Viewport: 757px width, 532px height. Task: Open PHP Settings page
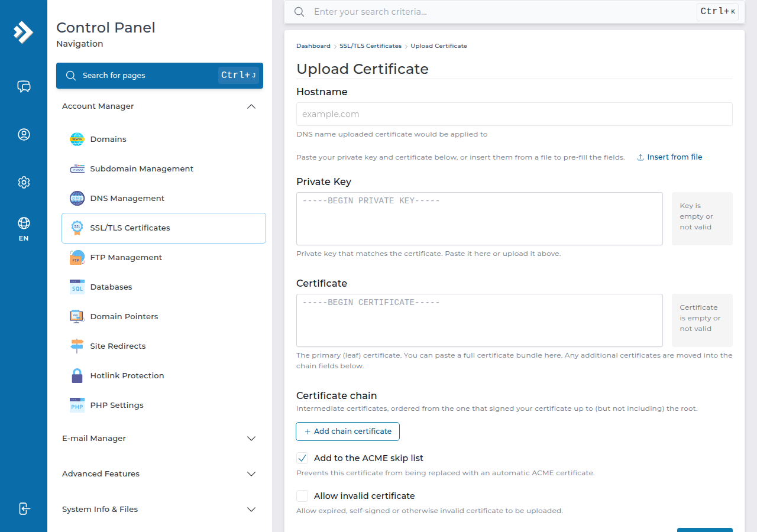click(x=164, y=406)
